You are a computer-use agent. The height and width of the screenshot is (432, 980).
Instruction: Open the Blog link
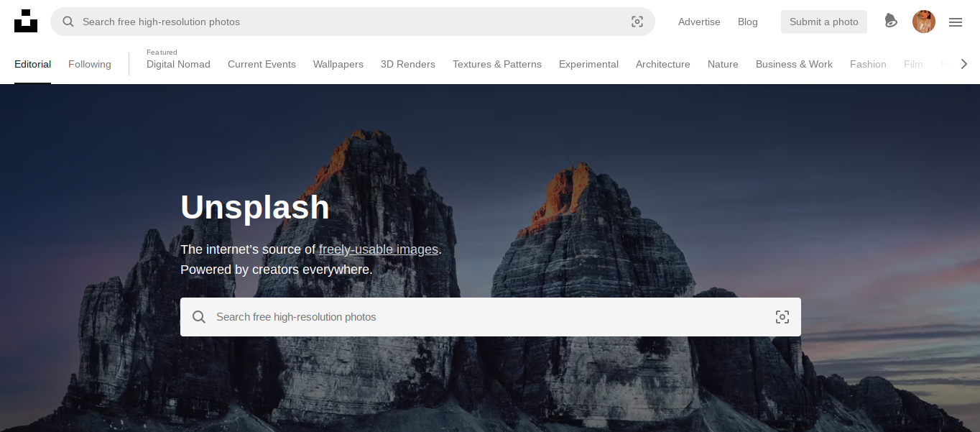[x=748, y=22]
